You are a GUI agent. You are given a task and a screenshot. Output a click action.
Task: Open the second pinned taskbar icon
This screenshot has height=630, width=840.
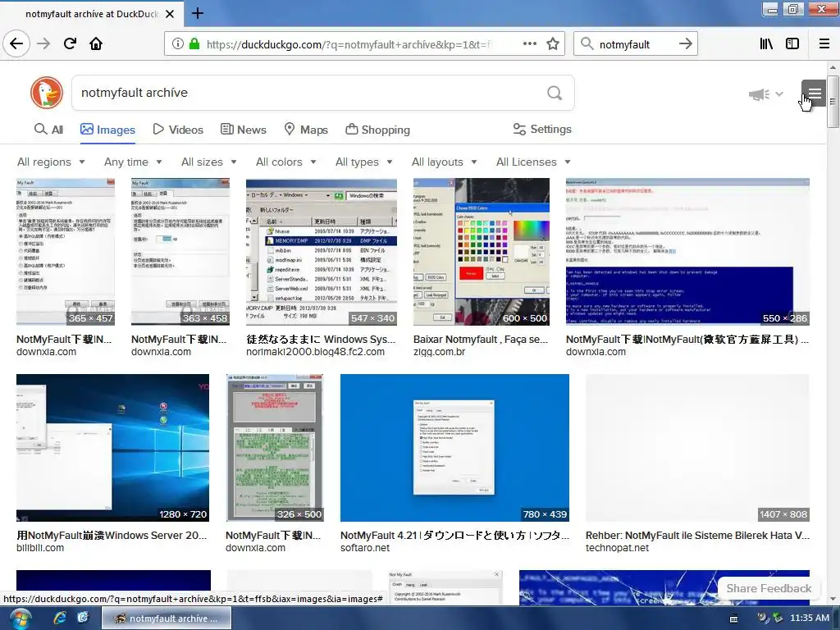click(x=83, y=618)
